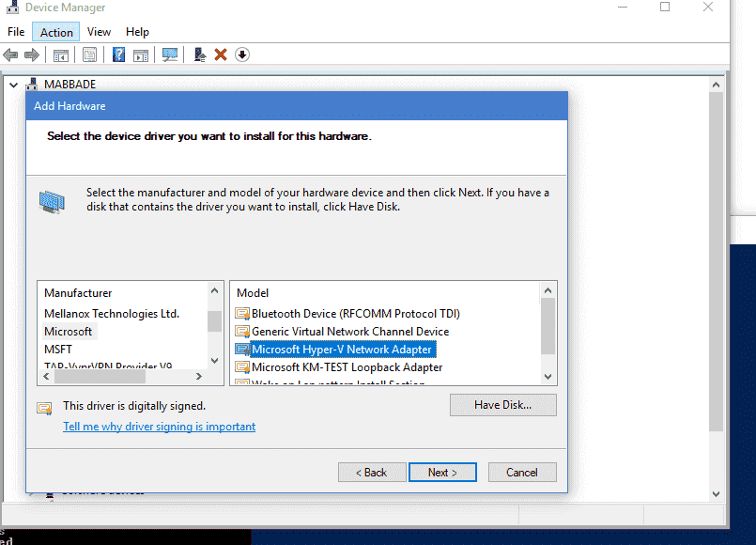
Task: Click the MABBADE computer icon in tree
Action: tap(32, 85)
